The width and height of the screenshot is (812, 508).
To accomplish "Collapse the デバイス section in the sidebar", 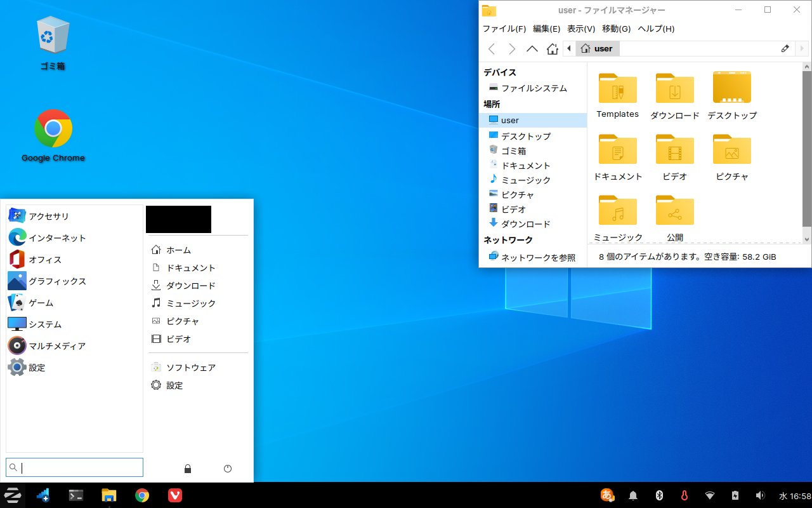I will coord(501,72).
